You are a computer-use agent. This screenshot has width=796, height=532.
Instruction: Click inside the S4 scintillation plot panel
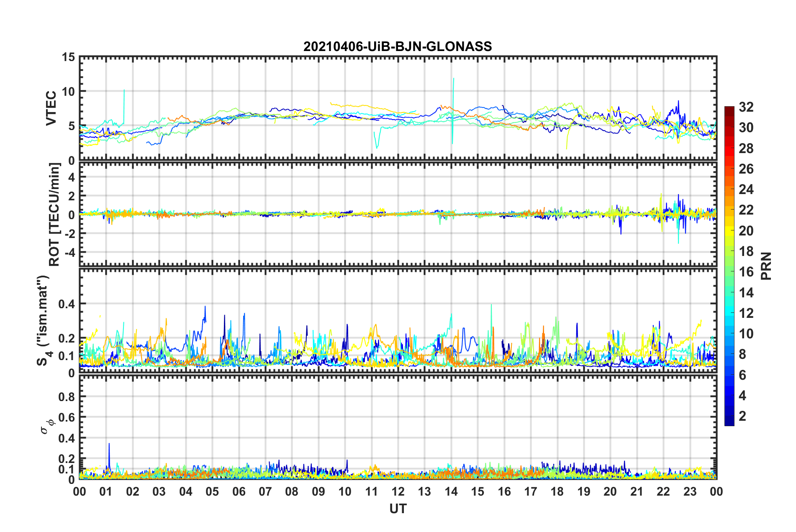pyautogui.click(x=398, y=320)
